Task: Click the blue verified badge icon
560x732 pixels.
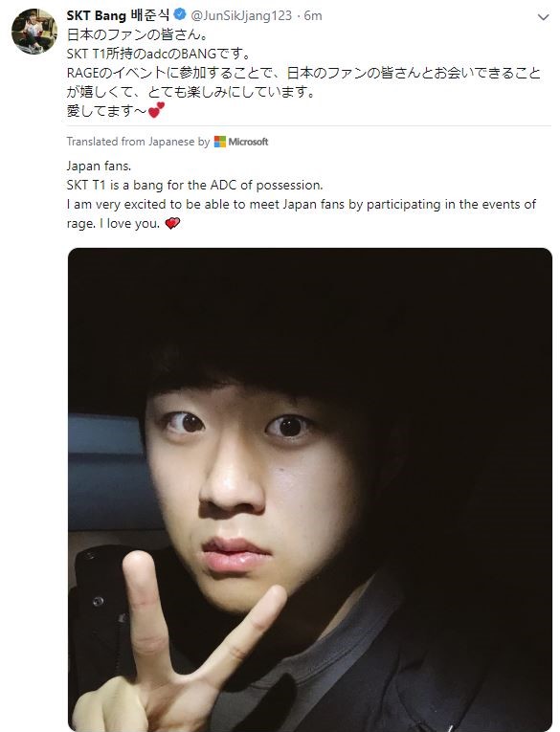Action: [x=180, y=14]
